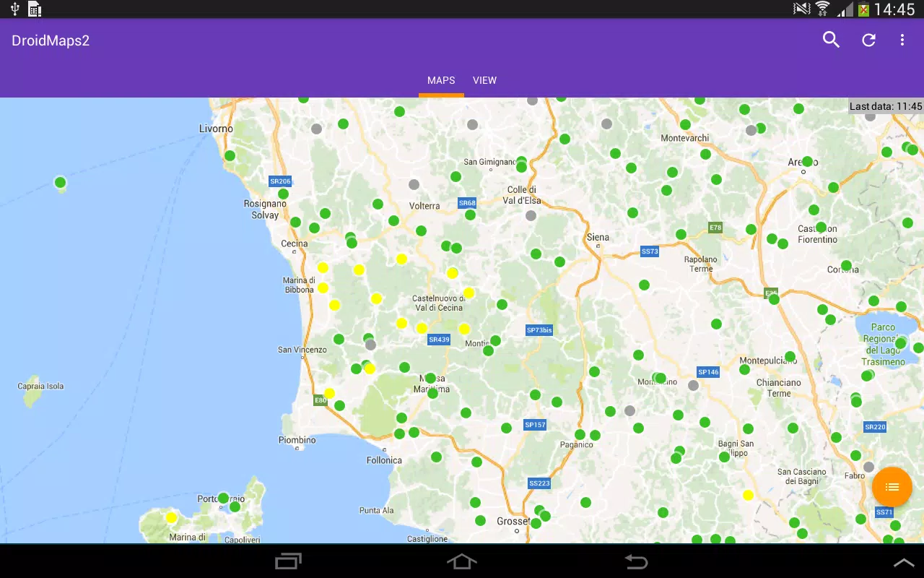Click the 'Last data: 11:45' label

[x=886, y=106]
